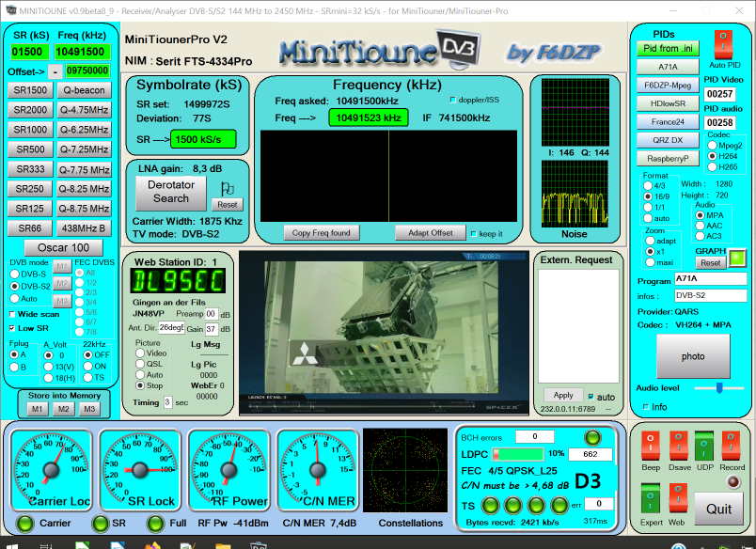Select 13(V) A_Volt radio button
The image size is (756, 549).
point(48,367)
